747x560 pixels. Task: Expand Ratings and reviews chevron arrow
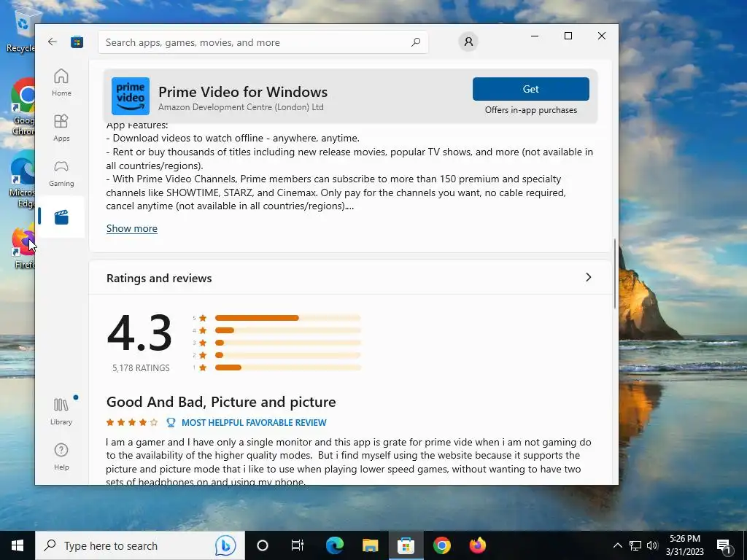[589, 278]
